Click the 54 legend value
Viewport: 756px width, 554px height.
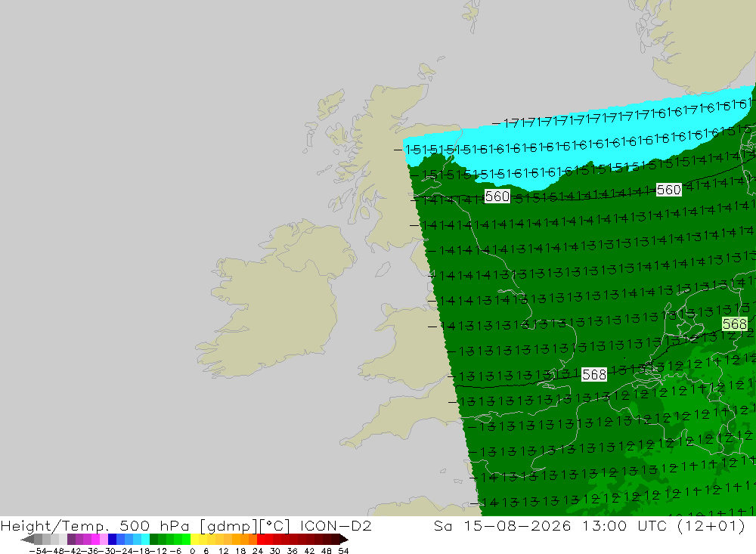pyautogui.click(x=343, y=551)
